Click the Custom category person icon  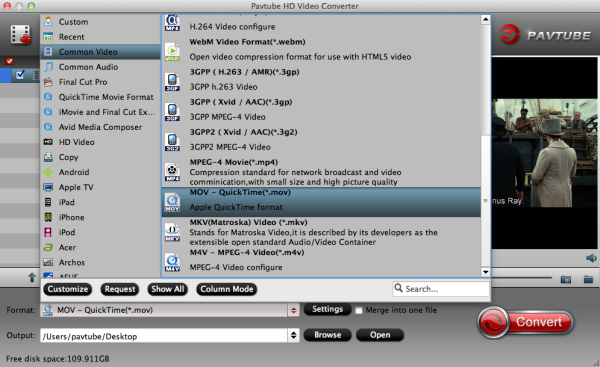point(48,21)
